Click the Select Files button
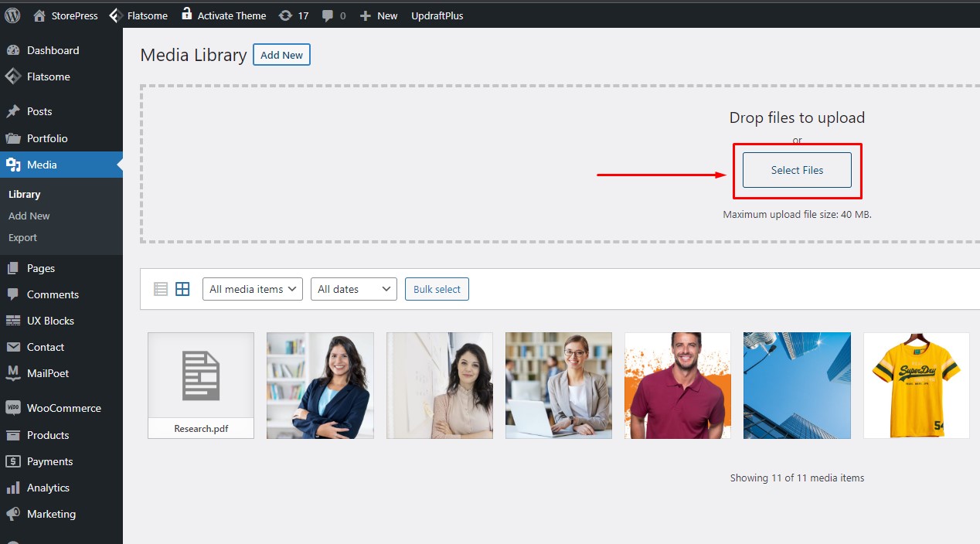This screenshot has height=544, width=980. point(797,170)
